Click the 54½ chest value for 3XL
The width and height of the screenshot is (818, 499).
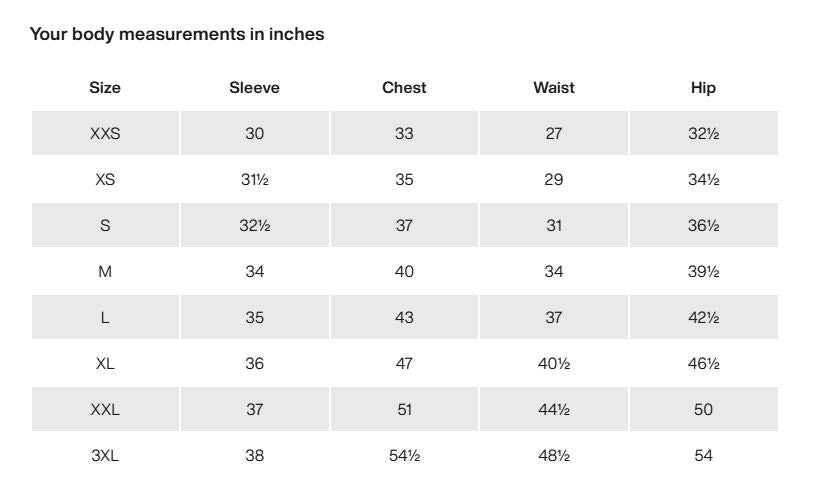click(x=404, y=456)
